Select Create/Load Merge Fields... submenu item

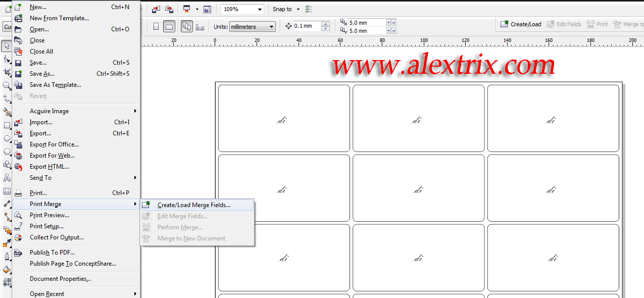click(x=197, y=205)
